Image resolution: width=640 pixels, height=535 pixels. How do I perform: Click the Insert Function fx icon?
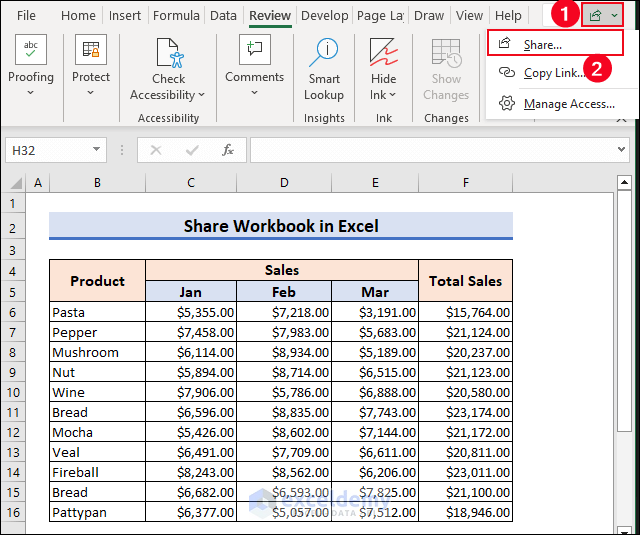(x=228, y=150)
